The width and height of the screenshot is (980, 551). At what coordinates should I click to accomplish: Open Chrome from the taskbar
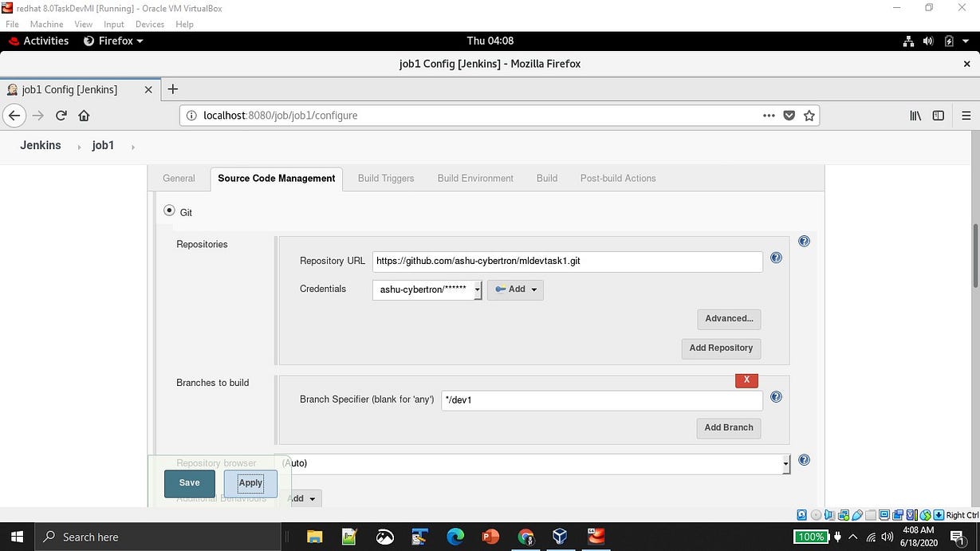click(x=525, y=537)
